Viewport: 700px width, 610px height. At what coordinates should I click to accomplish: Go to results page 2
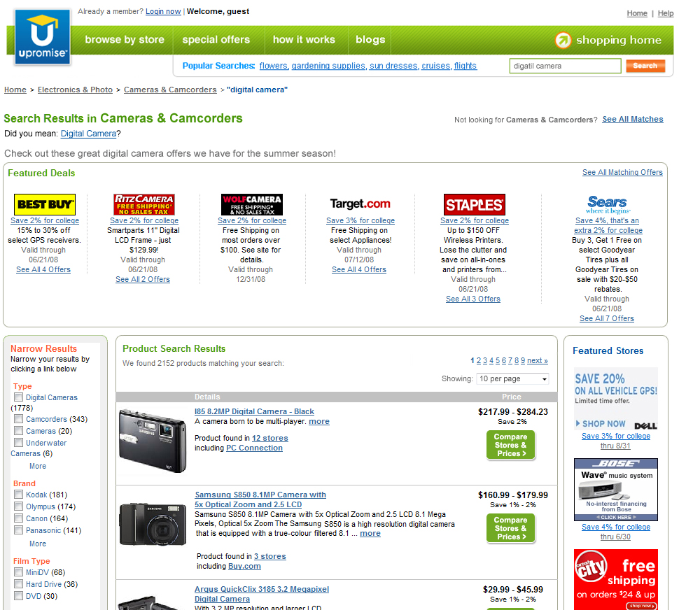[x=479, y=360]
